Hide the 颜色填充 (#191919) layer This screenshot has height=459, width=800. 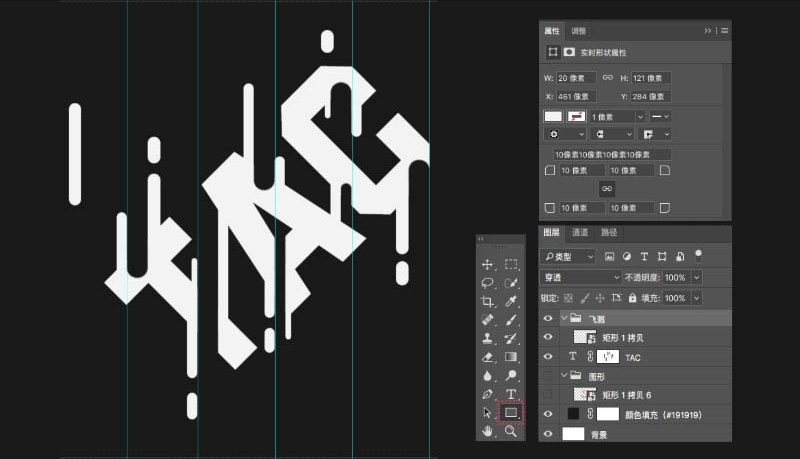pos(548,414)
